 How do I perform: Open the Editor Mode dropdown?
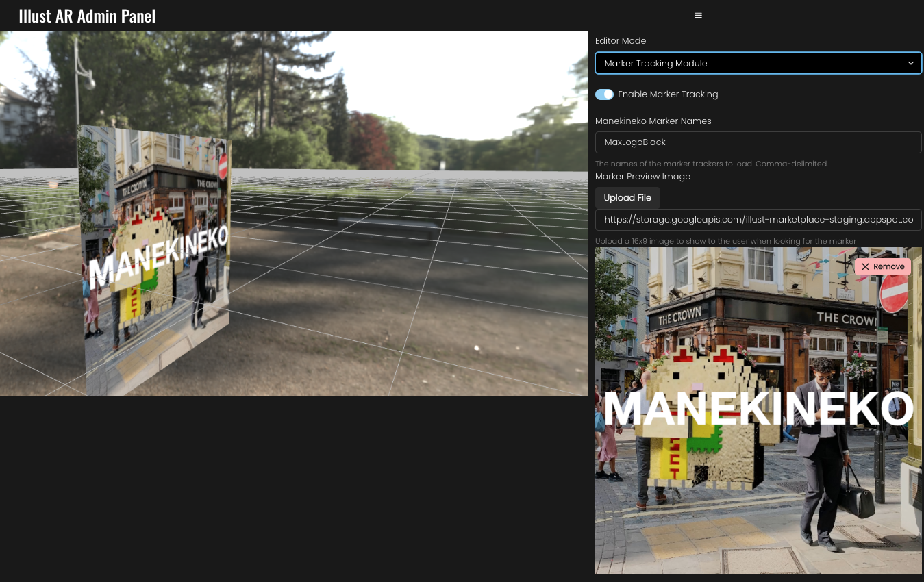click(x=758, y=63)
